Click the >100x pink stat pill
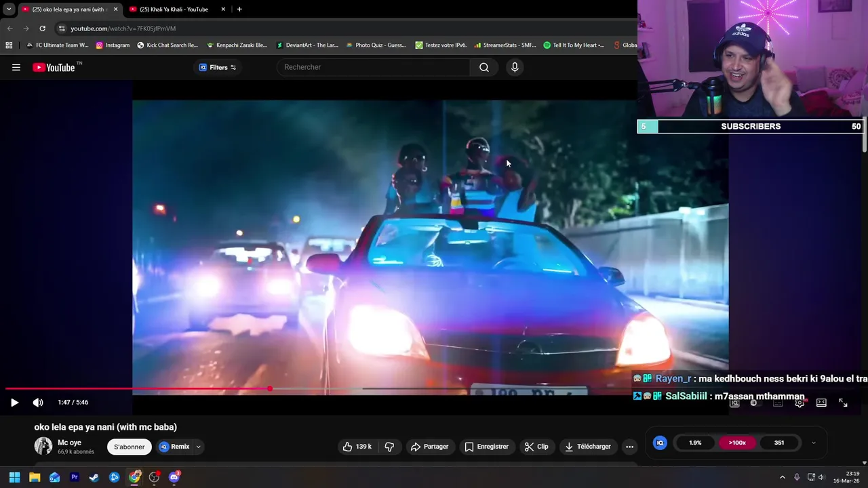The width and height of the screenshot is (868, 488). coord(737,443)
